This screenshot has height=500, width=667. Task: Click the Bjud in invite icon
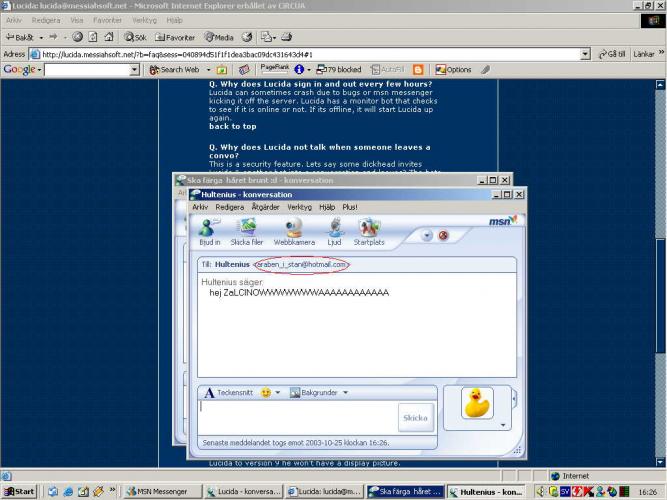pyautogui.click(x=209, y=232)
